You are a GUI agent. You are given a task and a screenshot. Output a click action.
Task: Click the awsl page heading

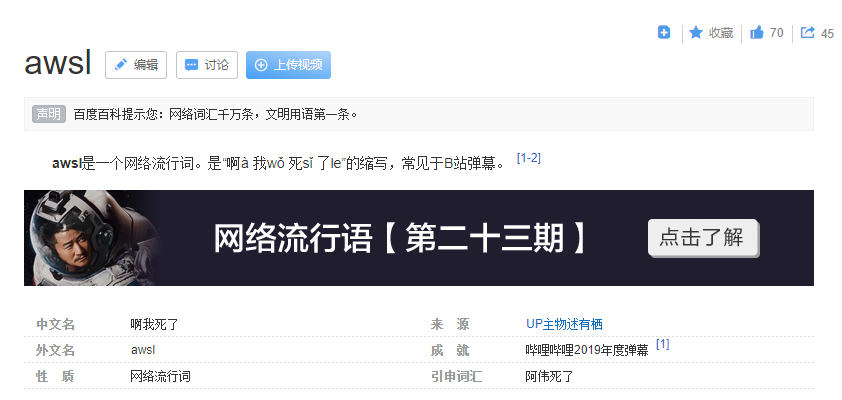coord(57,64)
